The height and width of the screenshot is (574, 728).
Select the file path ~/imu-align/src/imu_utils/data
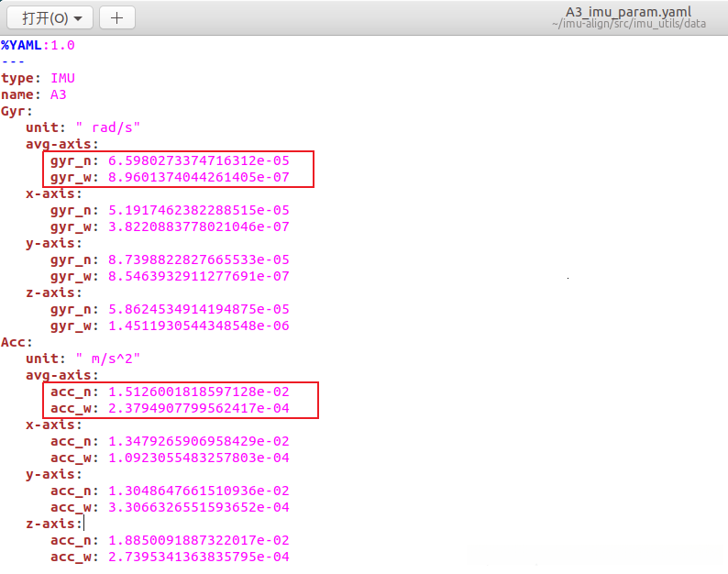click(x=629, y=24)
